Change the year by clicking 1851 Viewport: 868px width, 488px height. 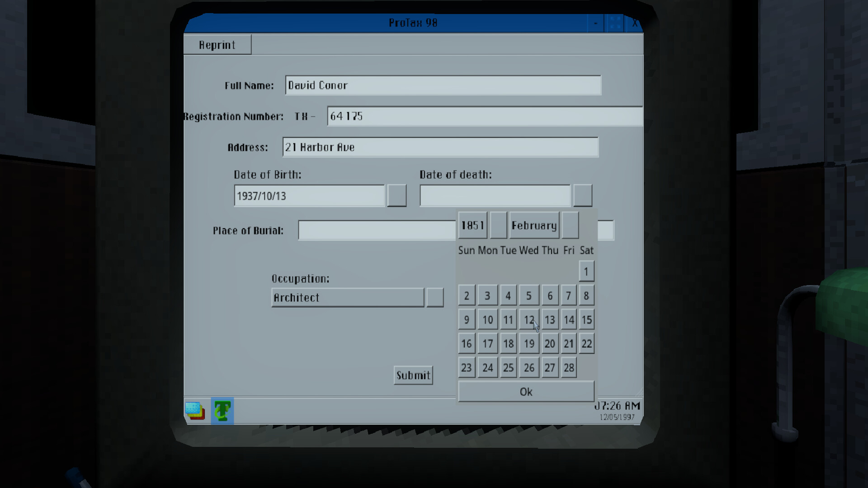[x=472, y=225]
